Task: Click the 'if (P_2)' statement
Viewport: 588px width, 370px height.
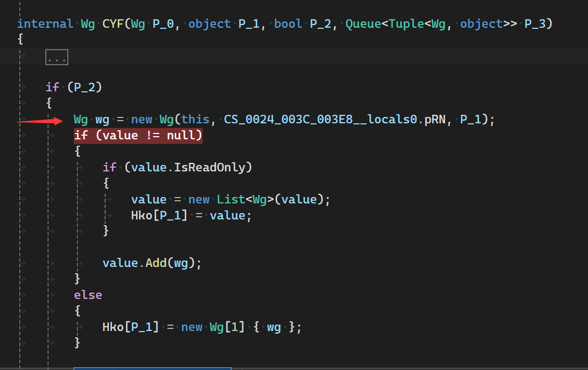Action: [74, 88]
